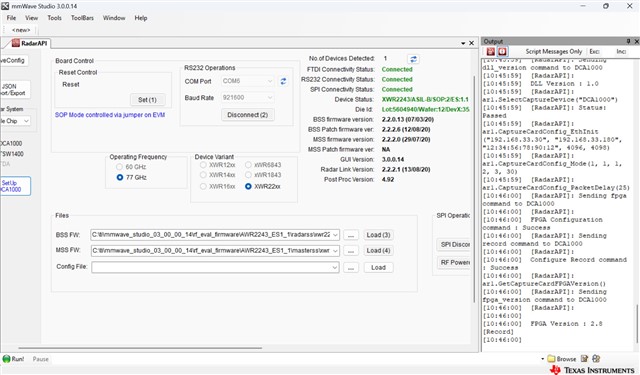Click the rightmost script tool icon

pyautogui.click(x=596, y=359)
